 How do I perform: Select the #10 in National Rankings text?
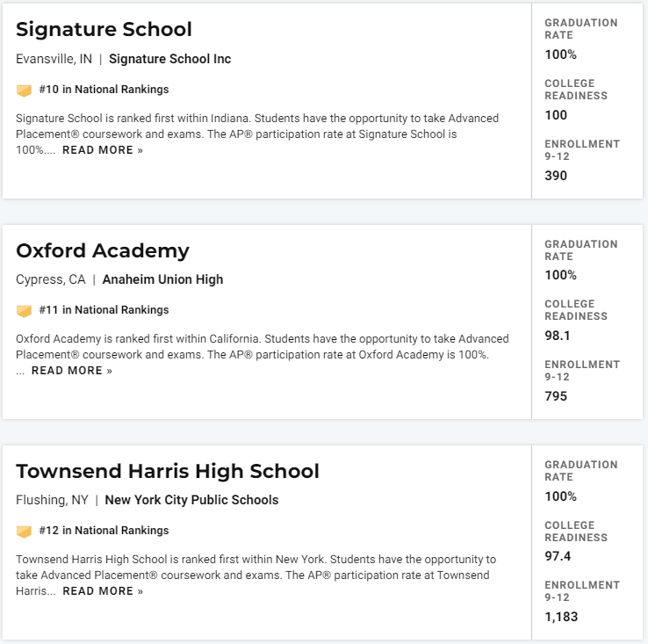(104, 90)
